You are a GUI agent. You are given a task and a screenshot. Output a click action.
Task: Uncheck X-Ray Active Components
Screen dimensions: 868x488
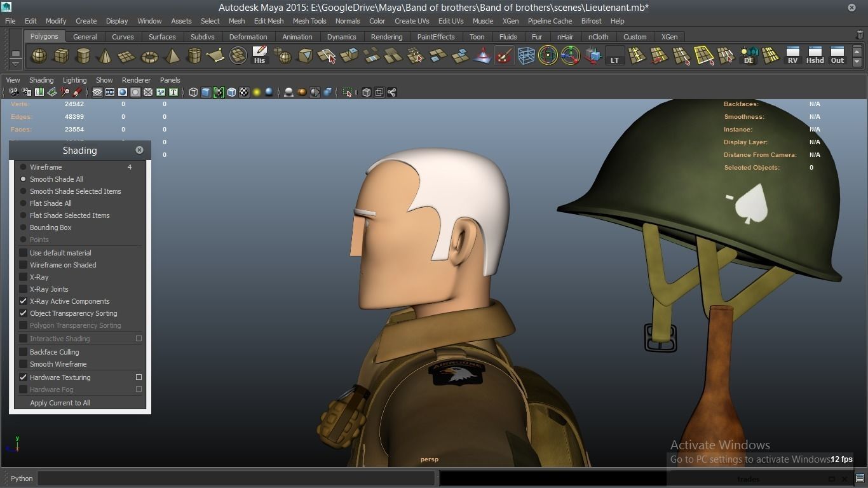[24, 301]
